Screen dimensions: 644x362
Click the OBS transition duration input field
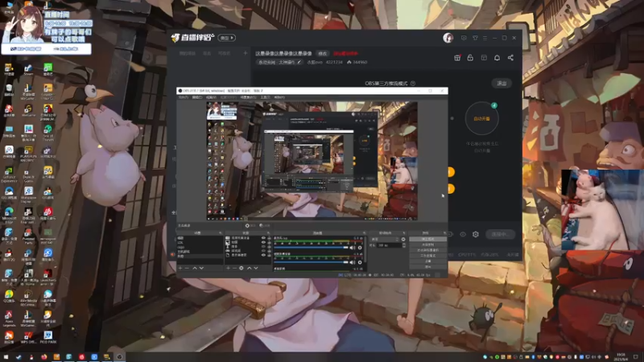pyautogui.click(x=389, y=245)
